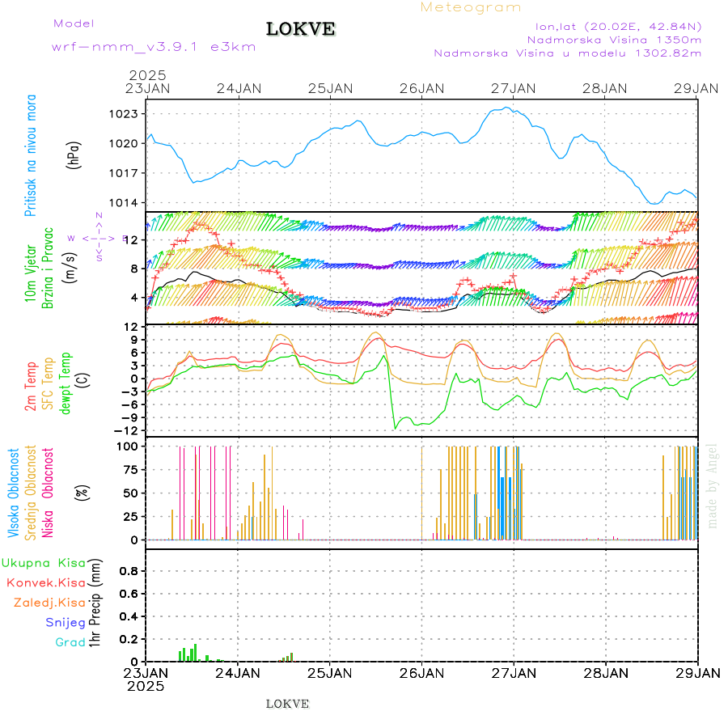Image resolution: width=728 pixels, height=728 pixels.
Task: Click the wrf-nmm_v3.9.1 e3km model name
Action: [154, 47]
